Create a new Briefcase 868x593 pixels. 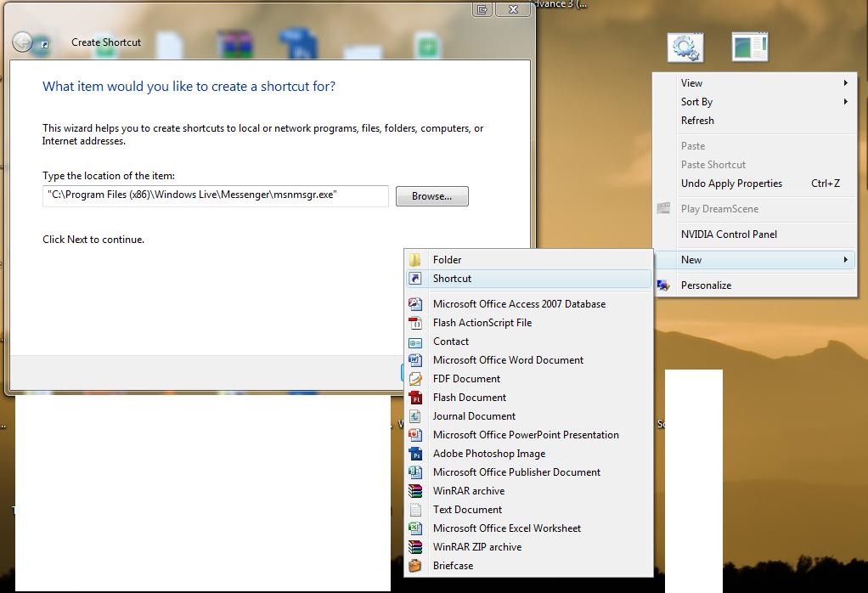528,566
